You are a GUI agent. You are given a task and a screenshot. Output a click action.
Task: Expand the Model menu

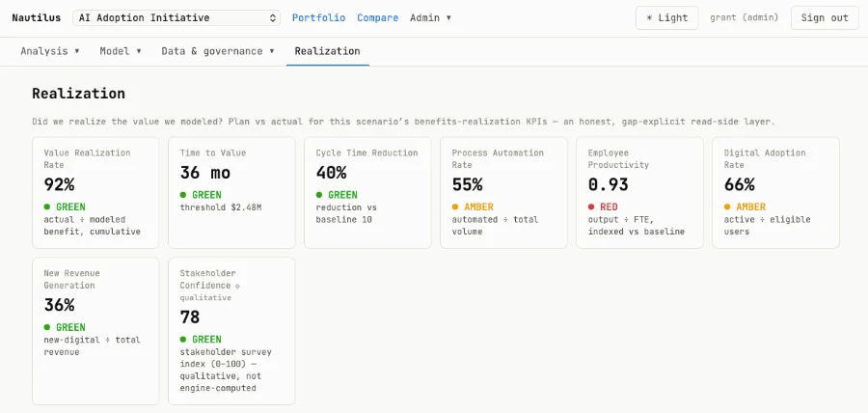121,51
